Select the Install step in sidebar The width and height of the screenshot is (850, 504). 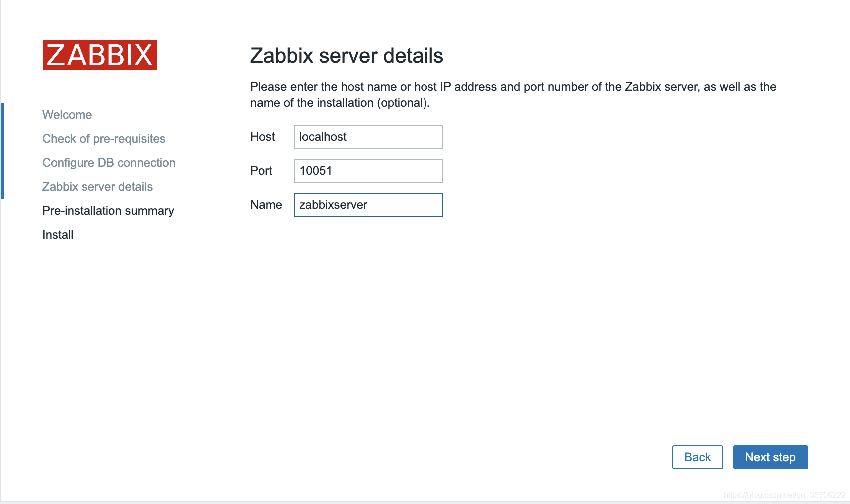click(58, 235)
